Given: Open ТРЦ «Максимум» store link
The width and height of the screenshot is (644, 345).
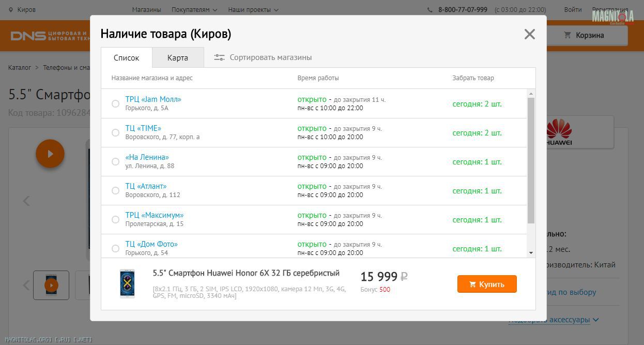Looking at the screenshot, I should 155,215.
